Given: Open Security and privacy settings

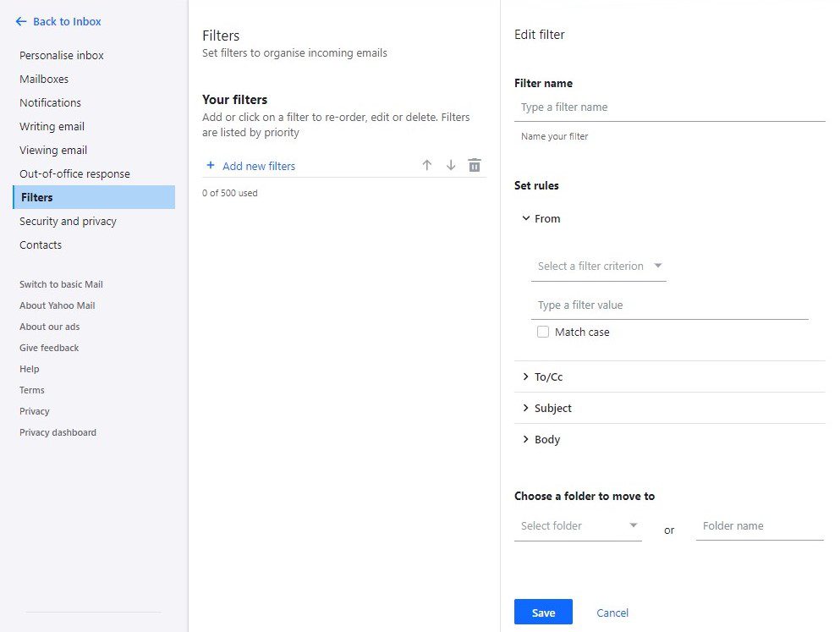Looking at the screenshot, I should coord(68,221).
